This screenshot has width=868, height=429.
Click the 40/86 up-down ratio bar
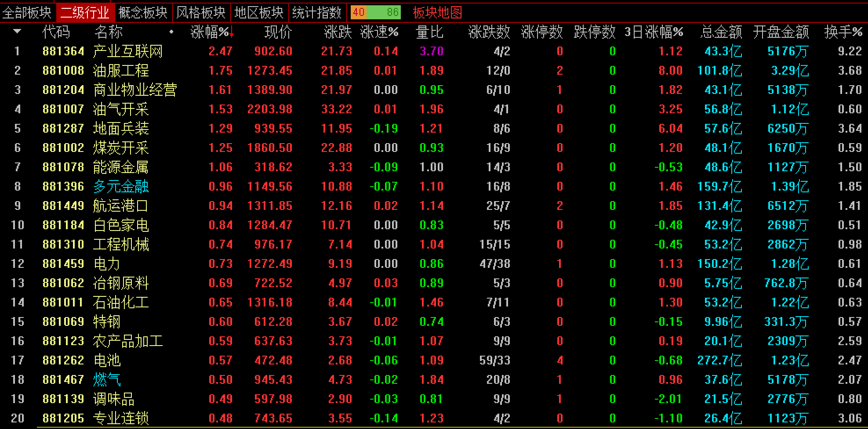(376, 12)
